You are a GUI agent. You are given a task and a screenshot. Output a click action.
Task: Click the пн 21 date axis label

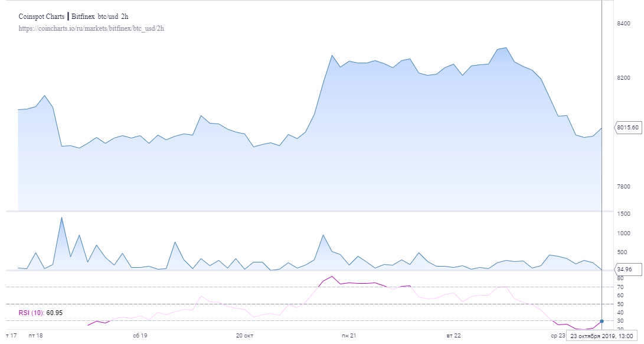[x=349, y=335]
